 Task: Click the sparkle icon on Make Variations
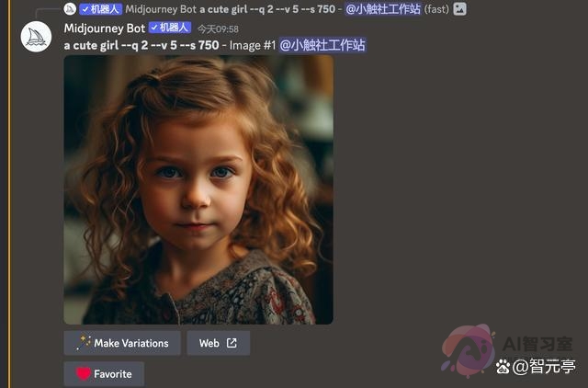click(x=84, y=343)
